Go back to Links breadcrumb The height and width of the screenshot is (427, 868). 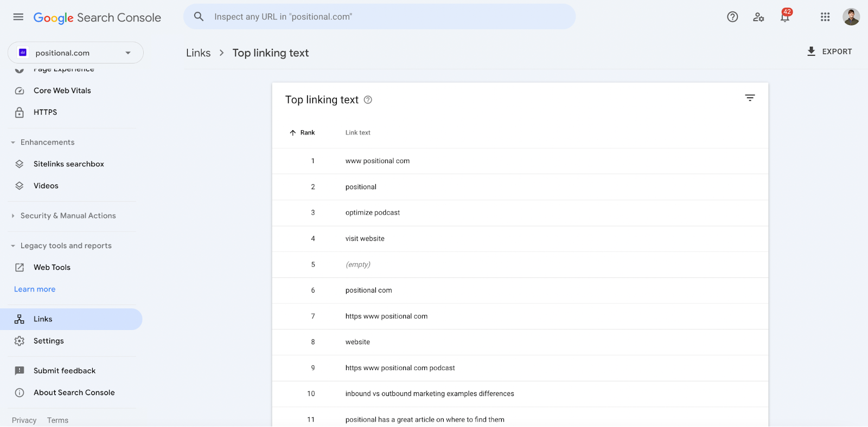(x=199, y=53)
